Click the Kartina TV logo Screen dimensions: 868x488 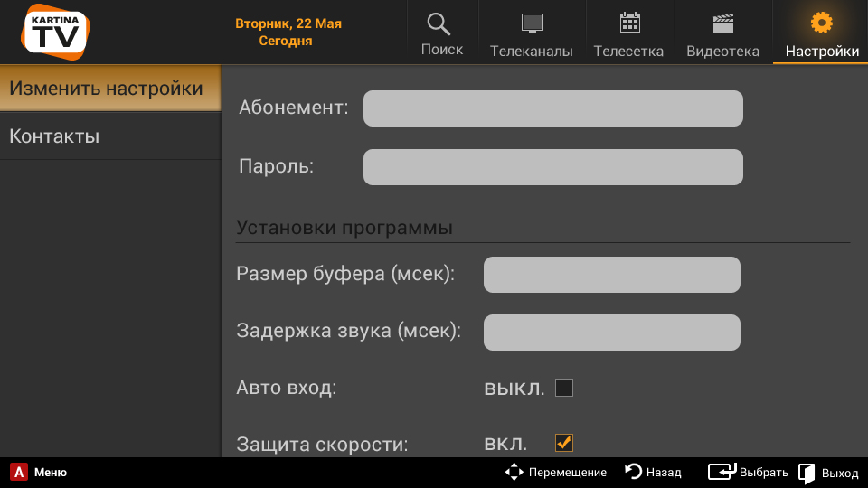[x=55, y=31]
